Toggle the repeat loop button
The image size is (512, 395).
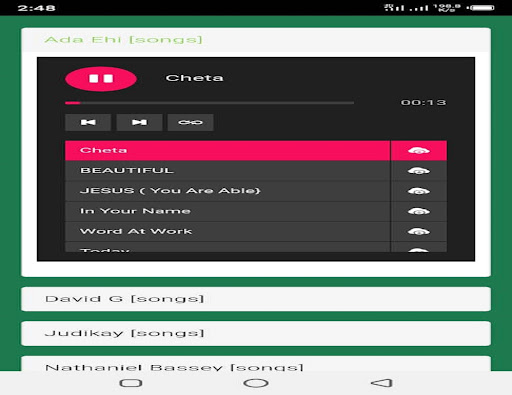pyautogui.click(x=190, y=122)
